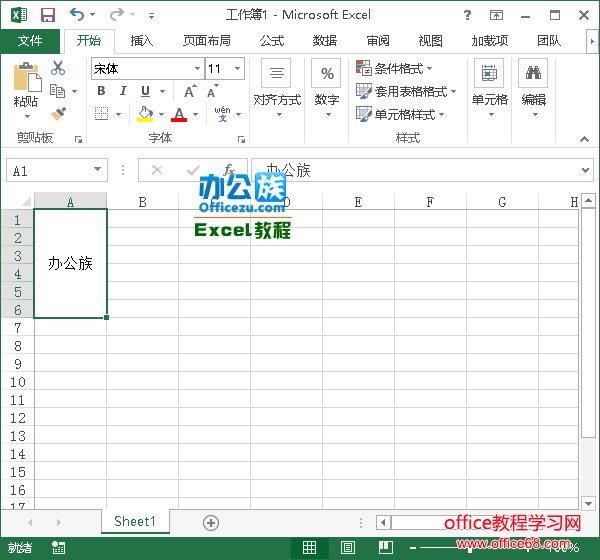Expand font color palette arrow

[x=196, y=114]
